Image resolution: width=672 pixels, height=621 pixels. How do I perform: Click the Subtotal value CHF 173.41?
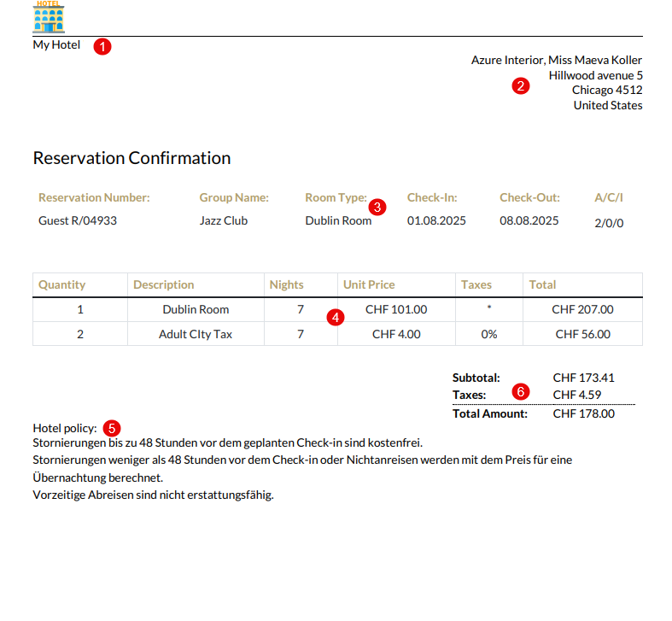[x=584, y=378]
